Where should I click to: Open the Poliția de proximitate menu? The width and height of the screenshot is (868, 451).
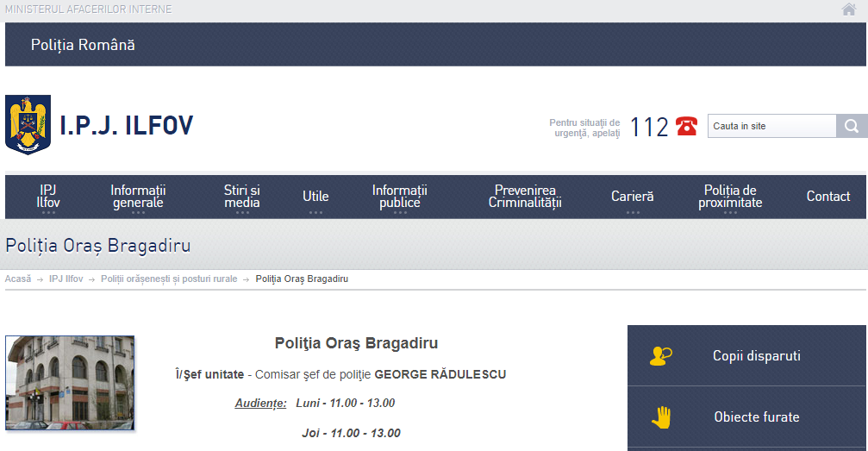pos(730,197)
